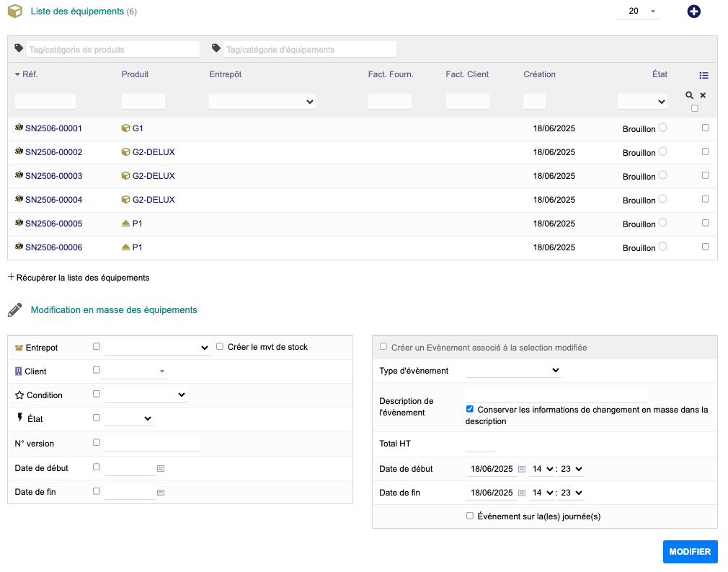728x572 pixels.
Task: Clear filters with the X icon
Action: pyautogui.click(x=703, y=95)
